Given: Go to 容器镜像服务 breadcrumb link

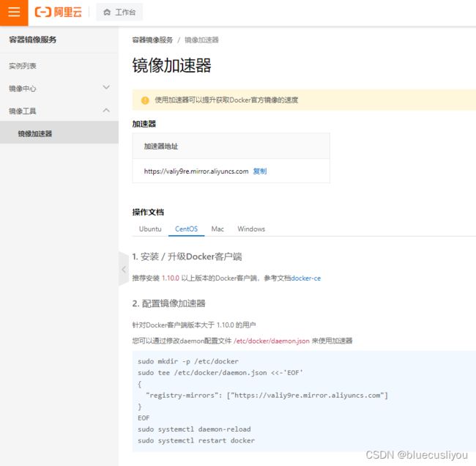Looking at the screenshot, I should coord(152,40).
